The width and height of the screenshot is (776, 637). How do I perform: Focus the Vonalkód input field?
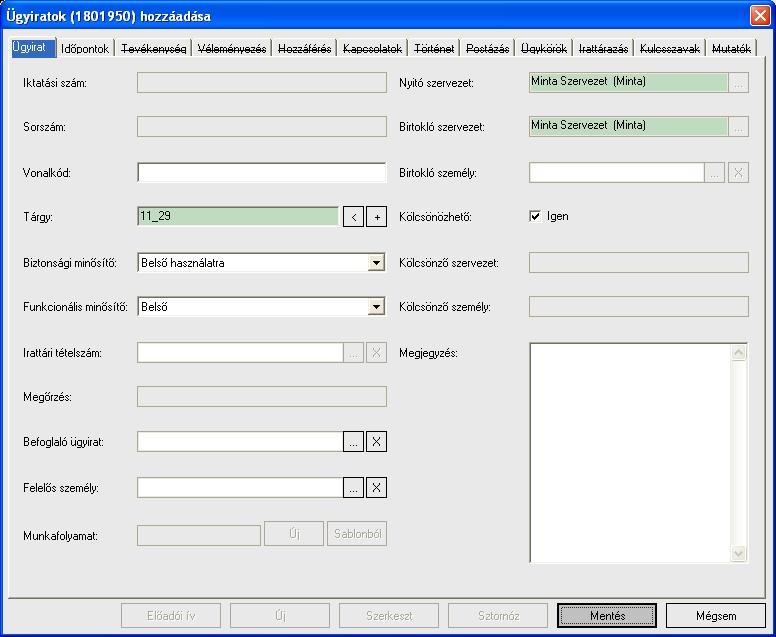[x=262, y=173]
